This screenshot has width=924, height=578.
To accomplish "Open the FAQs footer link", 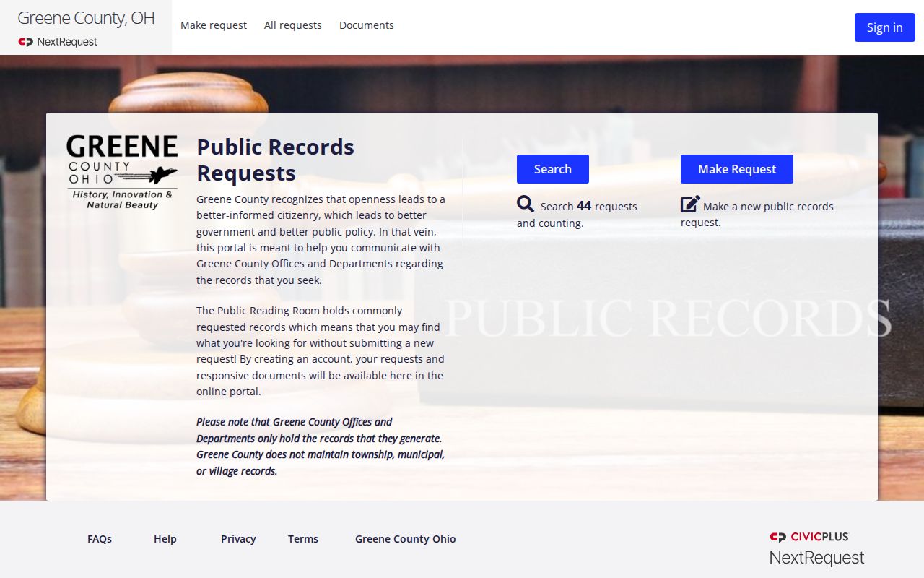I will point(100,539).
